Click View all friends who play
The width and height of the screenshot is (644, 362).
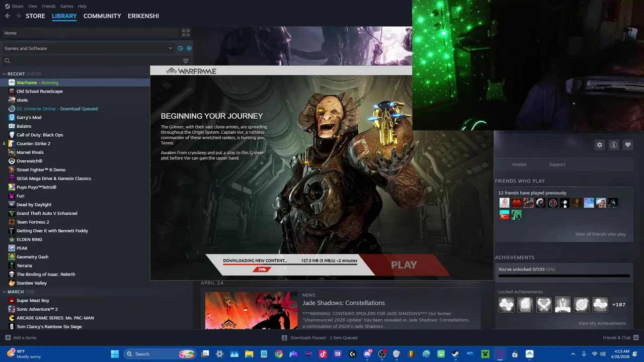[600, 234]
